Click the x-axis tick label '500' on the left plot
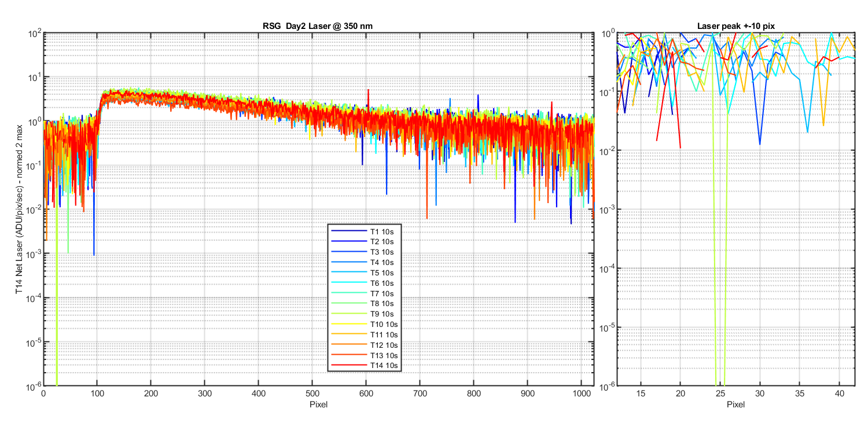Screen dimensions: 868x434 [312, 393]
